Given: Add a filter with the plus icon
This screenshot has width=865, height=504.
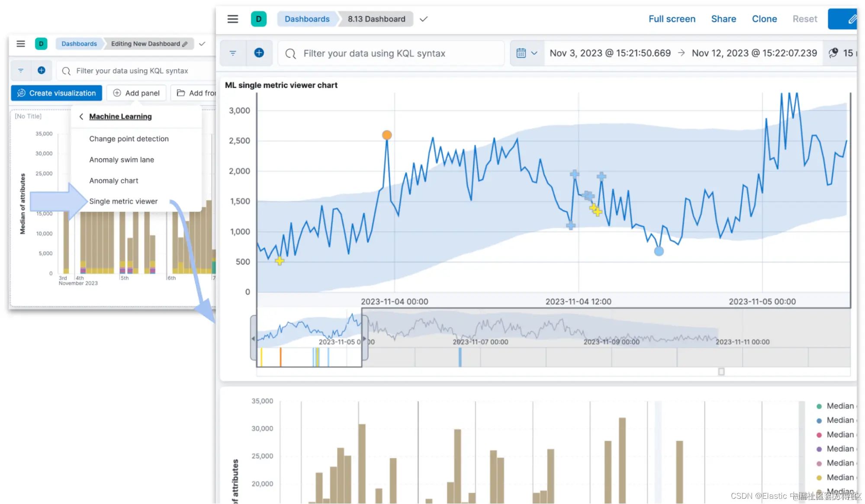Looking at the screenshot, I should click(x=259, y=53).
